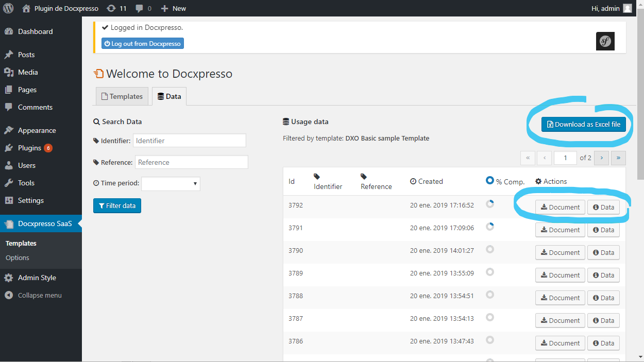This screenshot has height=362, width=644.
Task: View Data for Id 3789
Action: click(603, 275)
